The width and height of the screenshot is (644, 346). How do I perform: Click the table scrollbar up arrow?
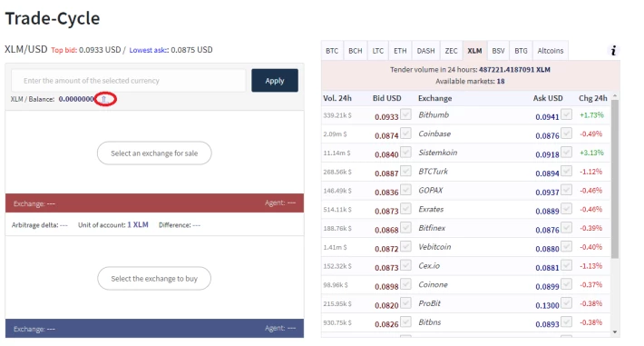[x=615, y=95]
